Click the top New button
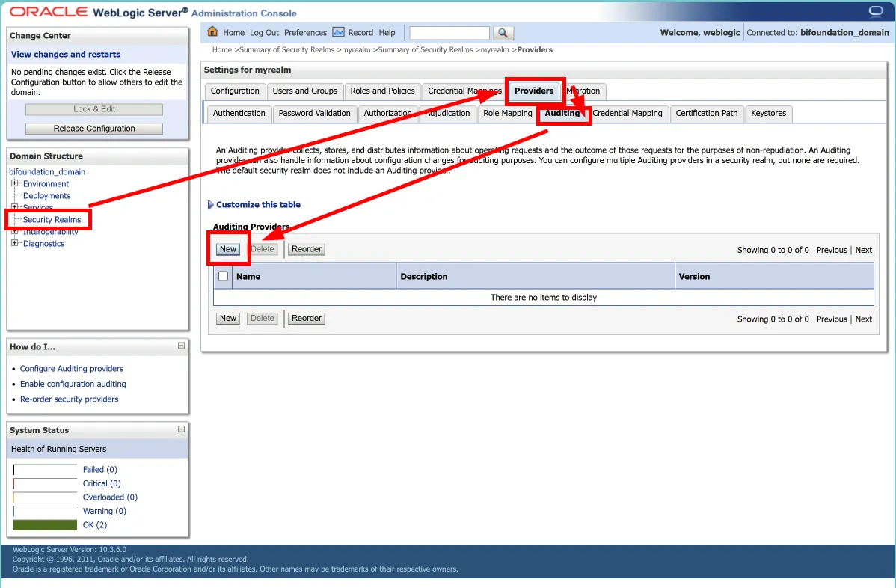 (228, 249)
